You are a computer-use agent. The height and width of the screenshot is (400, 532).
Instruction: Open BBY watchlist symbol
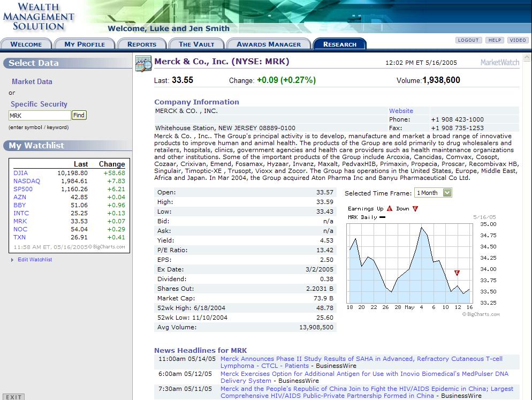20,205
